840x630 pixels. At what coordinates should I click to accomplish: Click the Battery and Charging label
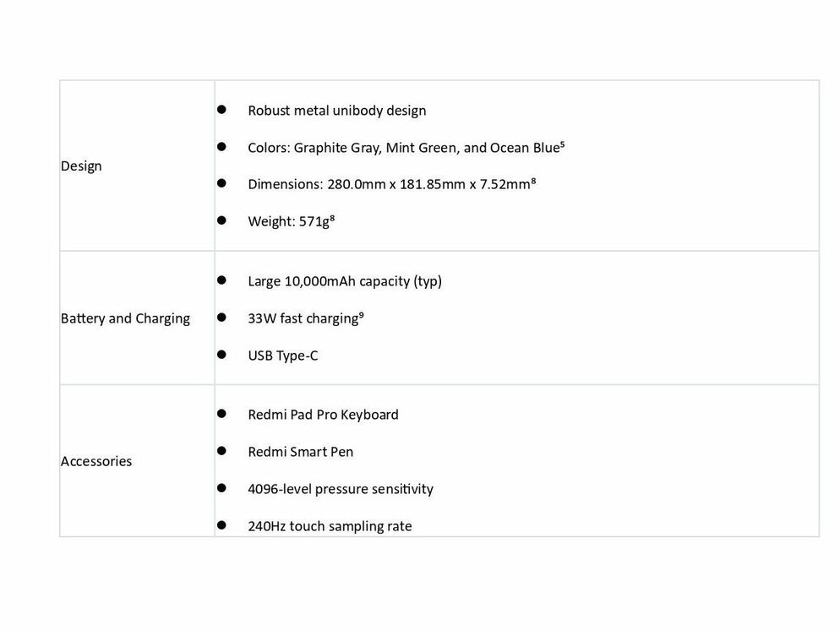[125, 318]
